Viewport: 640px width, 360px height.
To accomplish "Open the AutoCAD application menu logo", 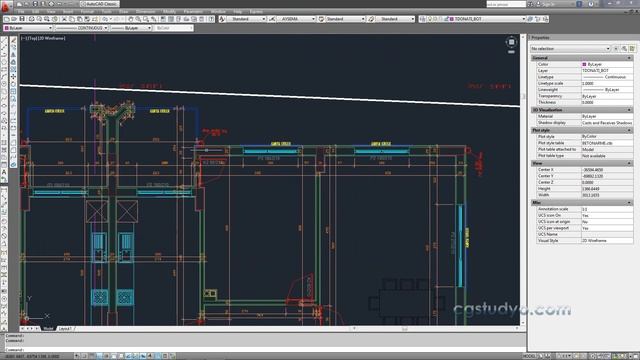I will coord(6,6).
